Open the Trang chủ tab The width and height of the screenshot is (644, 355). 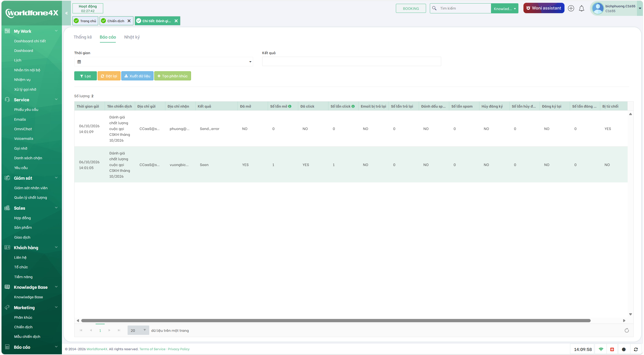point(85,21)
